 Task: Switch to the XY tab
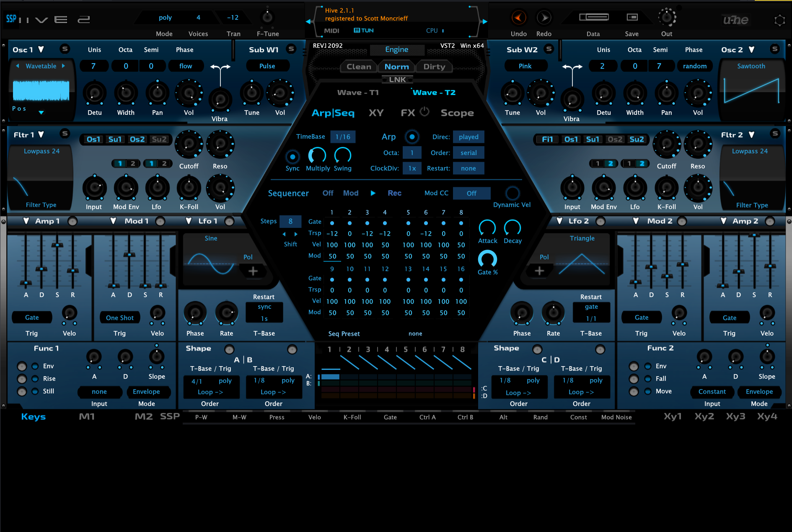click(x=376, y=113)
